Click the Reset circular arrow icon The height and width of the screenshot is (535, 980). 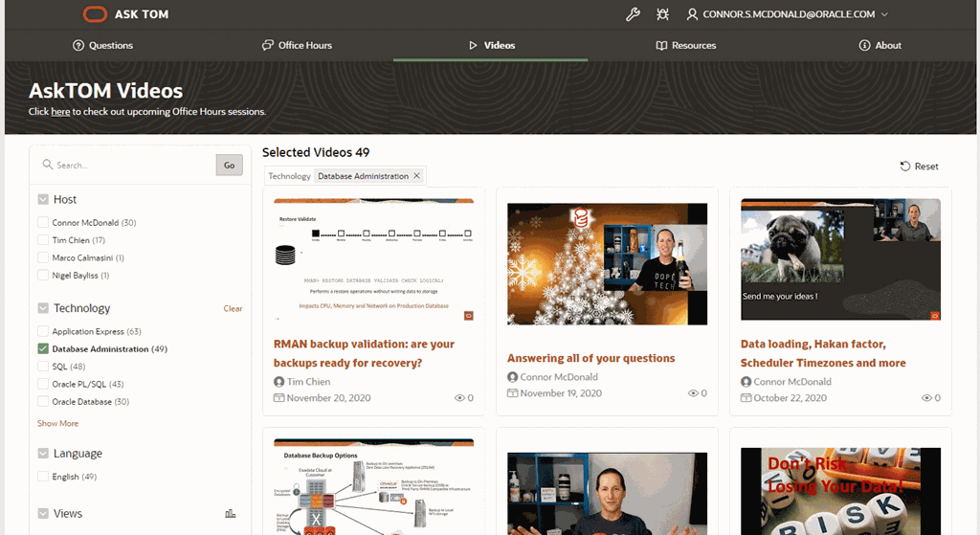tap(904, 167)
